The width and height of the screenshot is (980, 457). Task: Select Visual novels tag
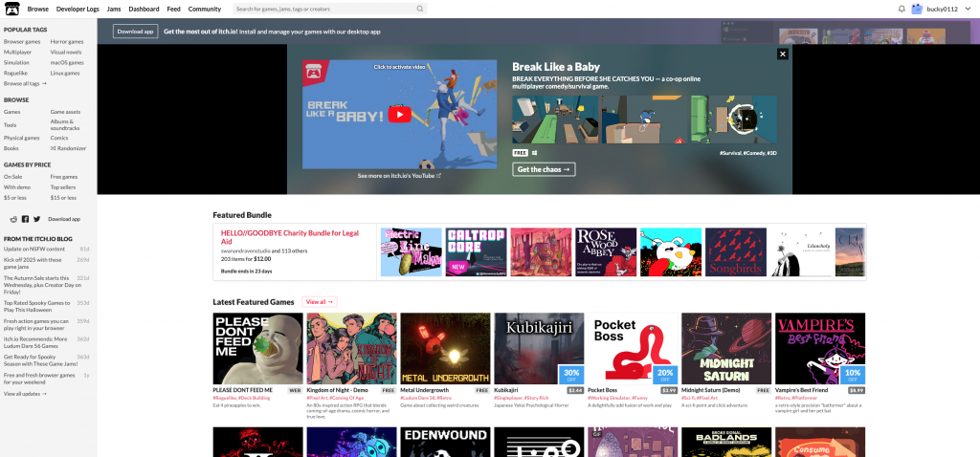(x=66, y=53)
